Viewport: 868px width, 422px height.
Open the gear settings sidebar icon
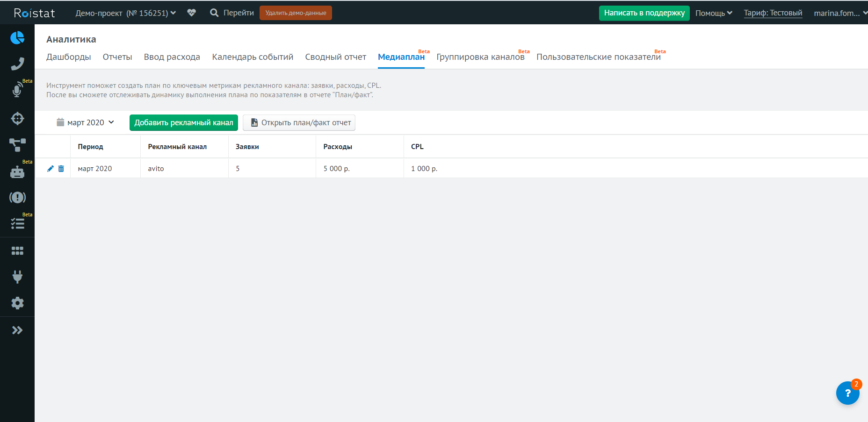click(17, 303)
